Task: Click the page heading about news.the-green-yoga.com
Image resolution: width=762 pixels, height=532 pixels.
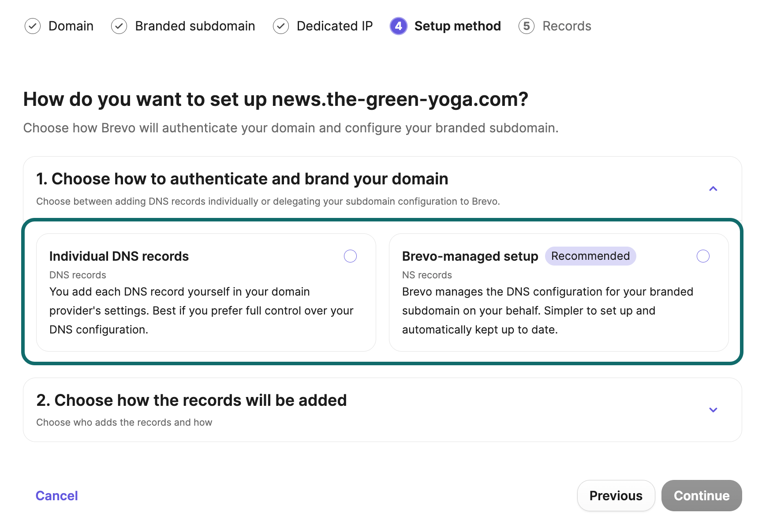Action: pyautogui.click(x=276, y=99)
